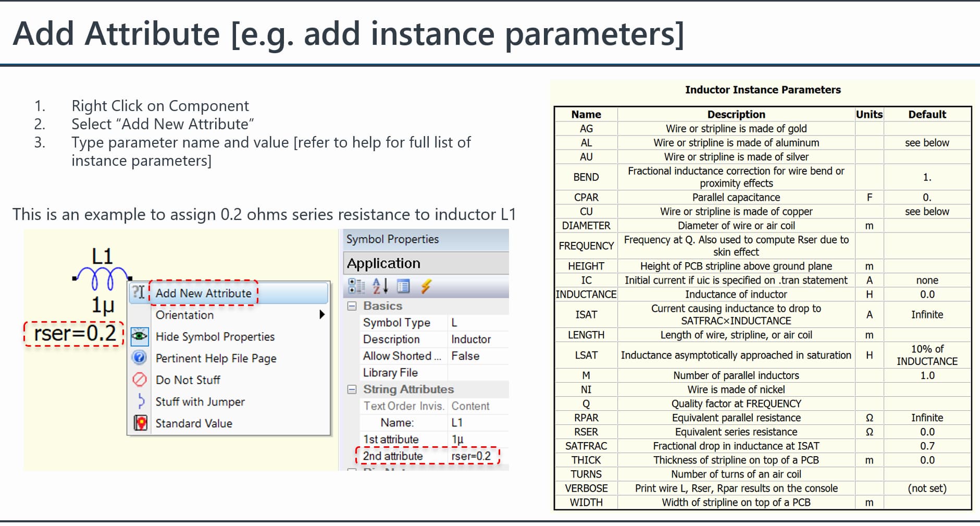The image size is (980, 526).
Task: Collapse the String Attributes section
Action: (352, 389)
